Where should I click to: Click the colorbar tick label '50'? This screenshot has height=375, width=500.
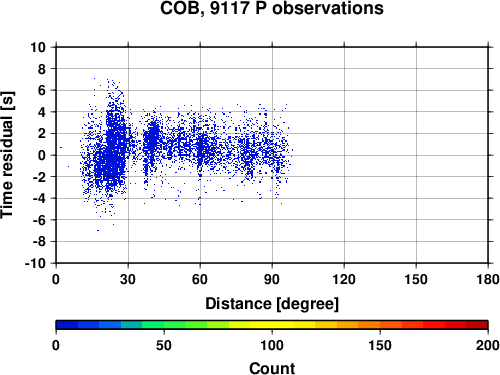pos(164,345)
